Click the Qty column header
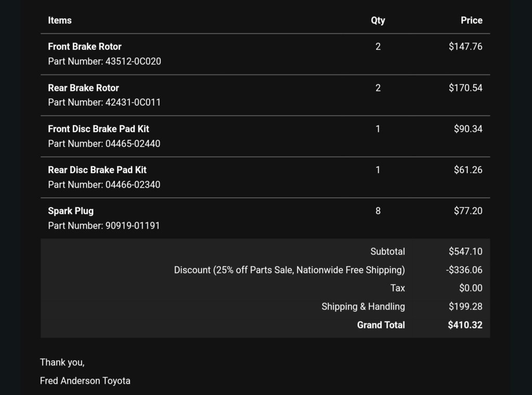 (x=378, y=21)
